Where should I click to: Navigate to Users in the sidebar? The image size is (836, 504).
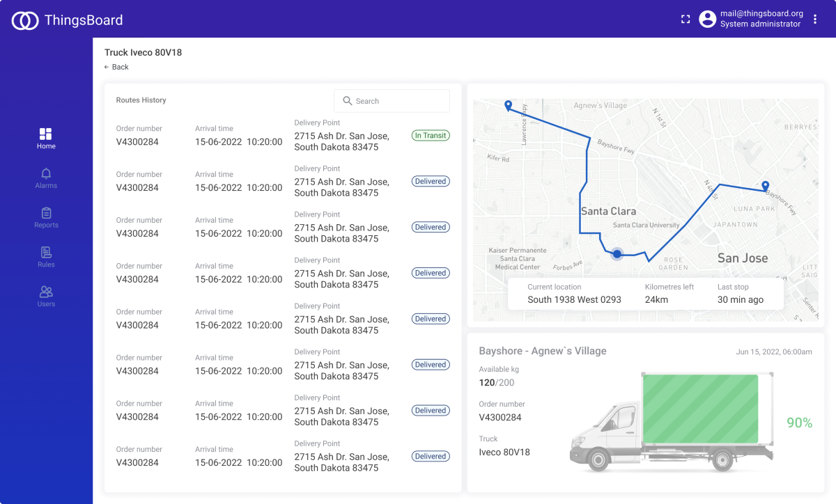(46, 297)
